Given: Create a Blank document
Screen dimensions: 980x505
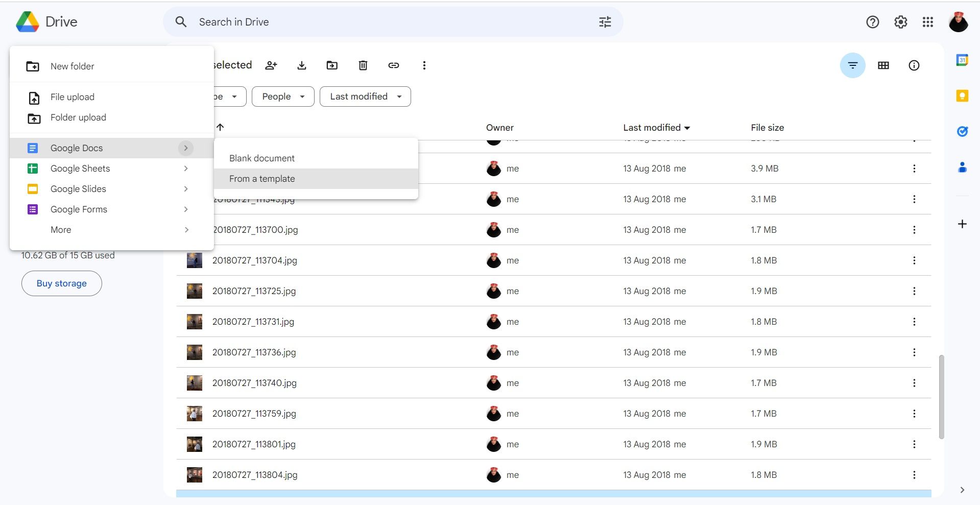Looking at the screenshot, I should [262, 158].
